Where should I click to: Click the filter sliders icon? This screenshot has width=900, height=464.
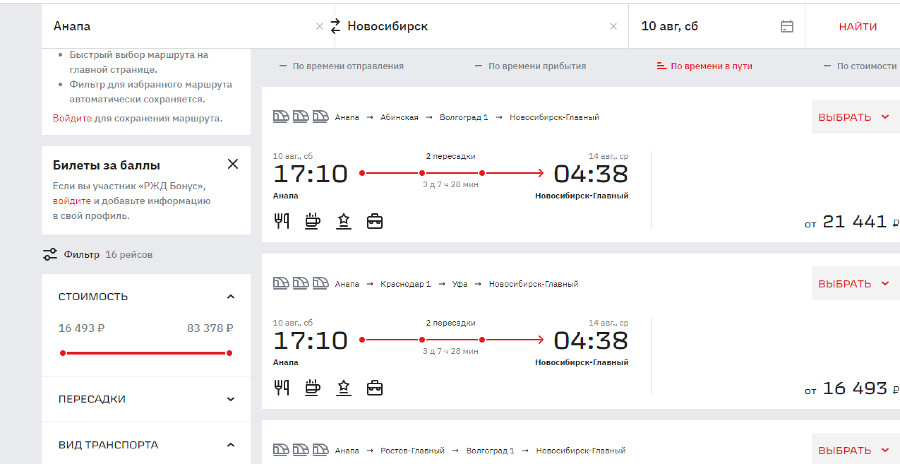click(51, 255)
